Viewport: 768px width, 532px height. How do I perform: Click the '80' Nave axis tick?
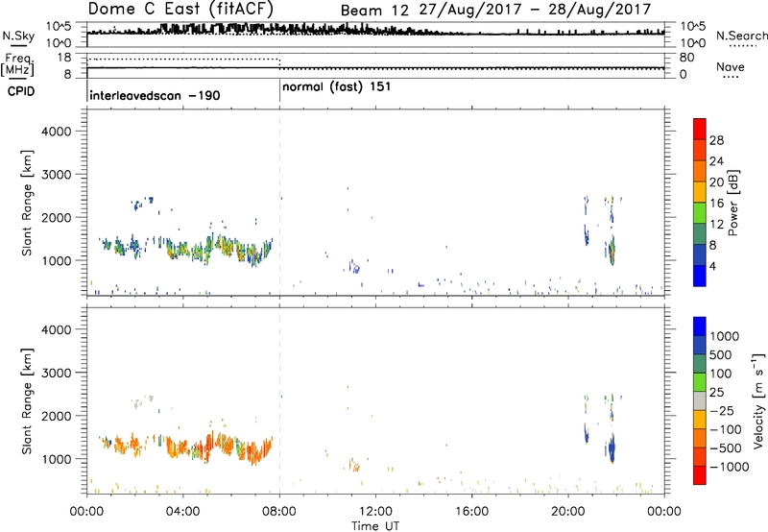(x=686, y=58)
